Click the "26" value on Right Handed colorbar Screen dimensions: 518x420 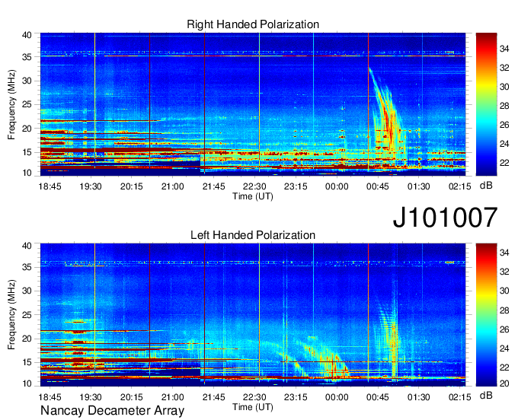504,125
